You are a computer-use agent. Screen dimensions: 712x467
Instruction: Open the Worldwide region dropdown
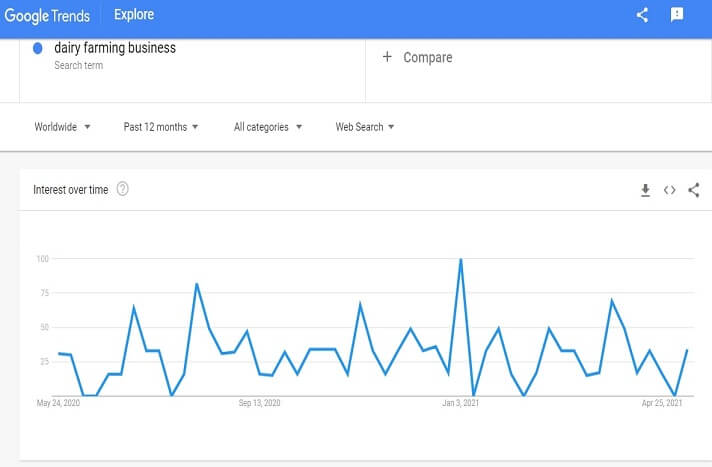click(x=63, y=127)
